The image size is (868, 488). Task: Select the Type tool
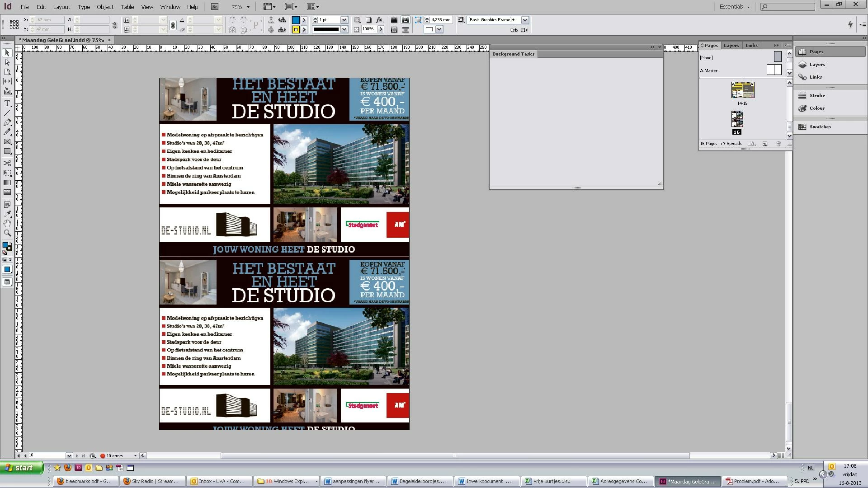tap(7, 103)
